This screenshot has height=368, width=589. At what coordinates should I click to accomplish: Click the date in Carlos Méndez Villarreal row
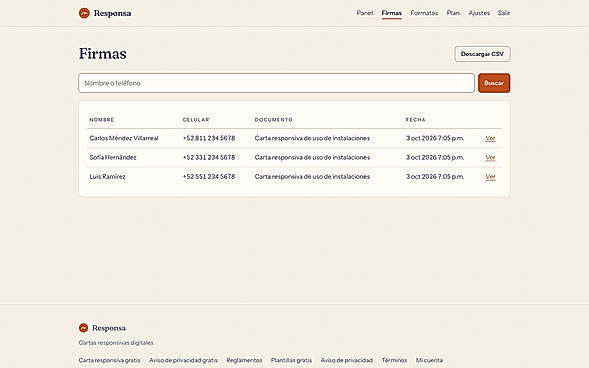(x=435, y=138)
